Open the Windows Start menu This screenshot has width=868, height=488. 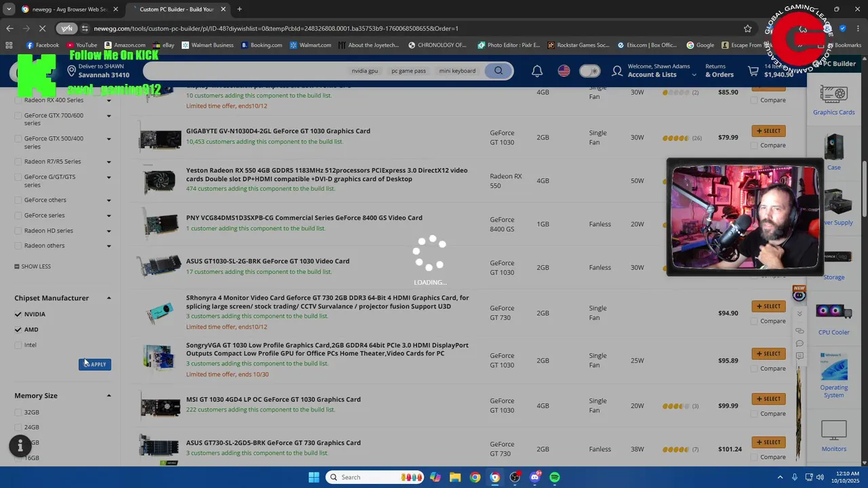[x=314, y=477]
